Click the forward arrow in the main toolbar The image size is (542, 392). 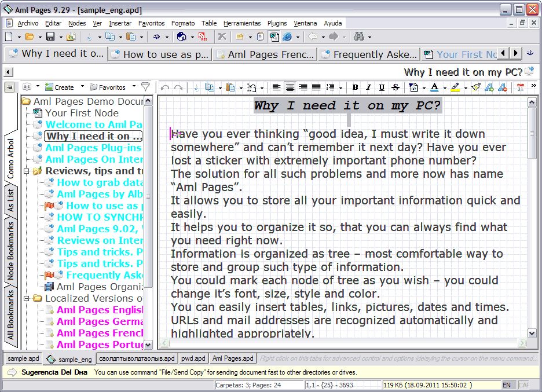[x=334, y=36]
